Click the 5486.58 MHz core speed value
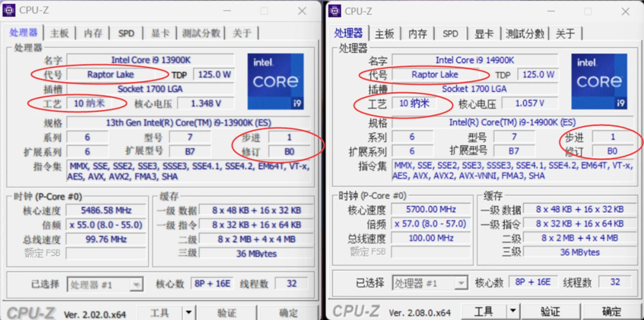Viewport: 644px width, 320px height. click(106, 210)
